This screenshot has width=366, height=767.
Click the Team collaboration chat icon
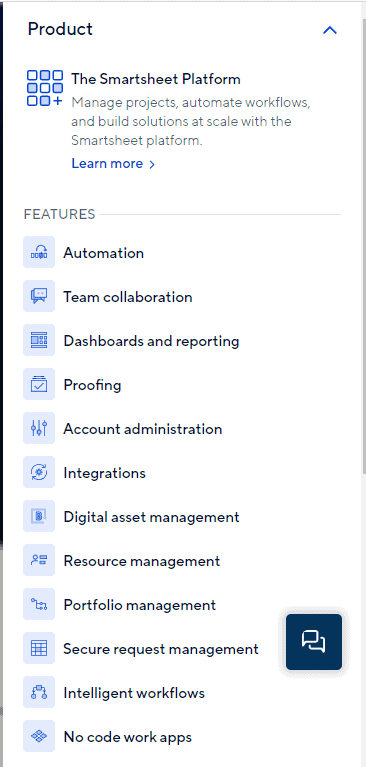click(39, 296)
